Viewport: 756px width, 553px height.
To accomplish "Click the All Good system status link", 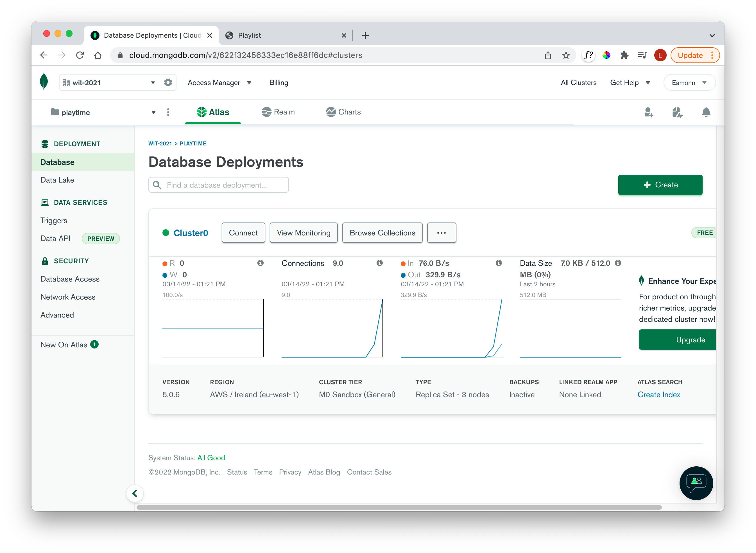I will click(x=211, y=458).
